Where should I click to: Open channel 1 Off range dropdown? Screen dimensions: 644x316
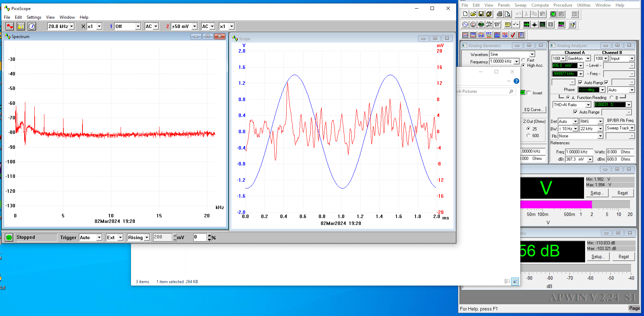[x=138, y=26]
